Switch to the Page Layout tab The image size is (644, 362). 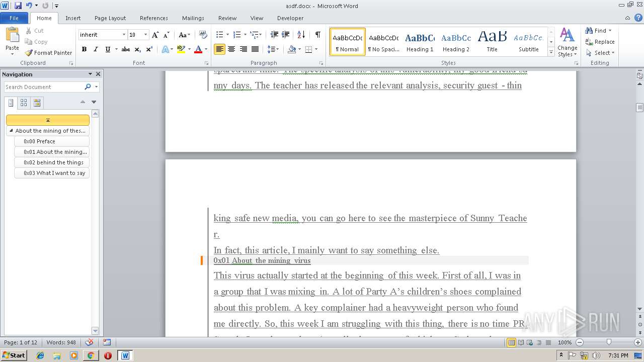click(x=110, y=18)
